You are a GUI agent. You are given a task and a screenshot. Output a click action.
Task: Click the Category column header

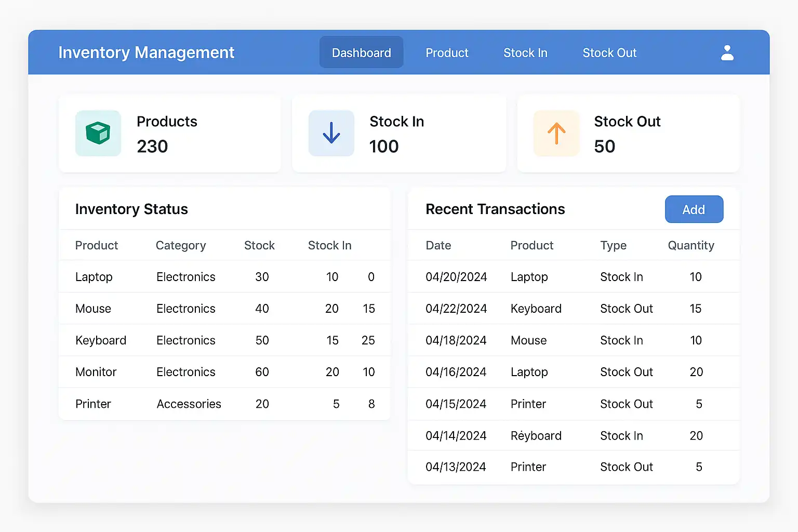pos(181,245)
